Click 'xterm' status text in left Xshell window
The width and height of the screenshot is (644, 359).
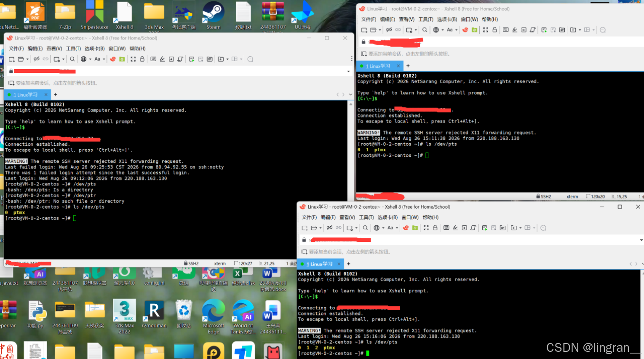point(220,263)
